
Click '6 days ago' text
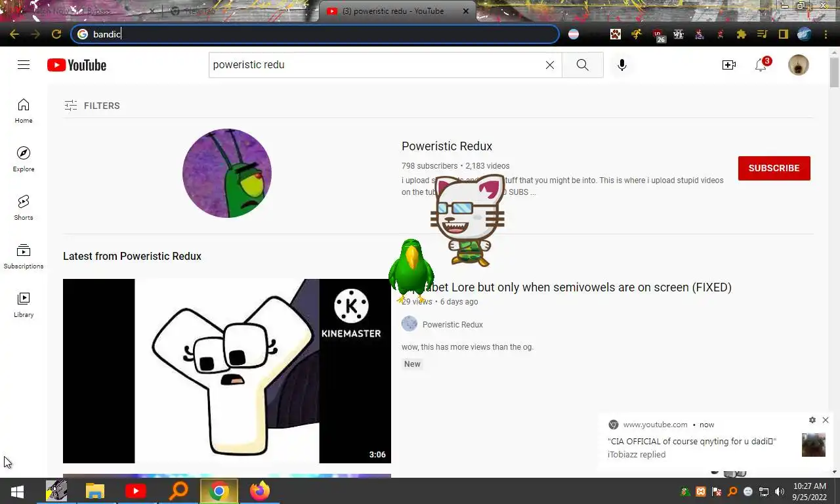coord(459,302)
